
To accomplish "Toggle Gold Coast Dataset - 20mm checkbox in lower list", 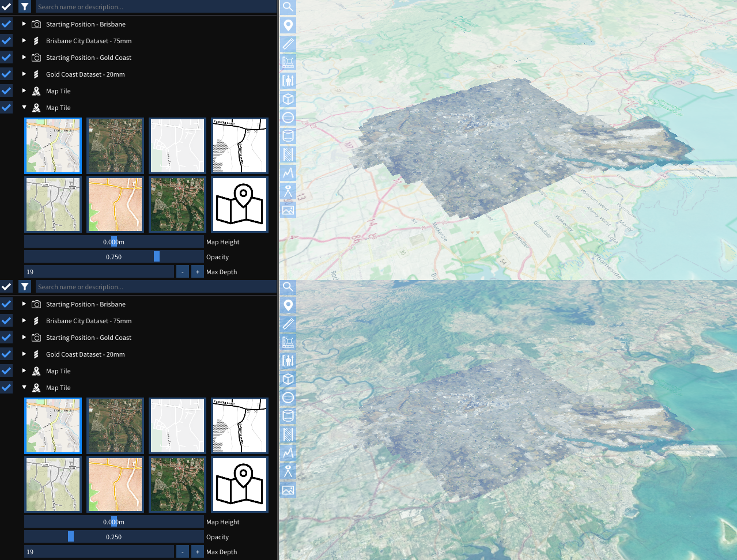I will coord(6,354).
